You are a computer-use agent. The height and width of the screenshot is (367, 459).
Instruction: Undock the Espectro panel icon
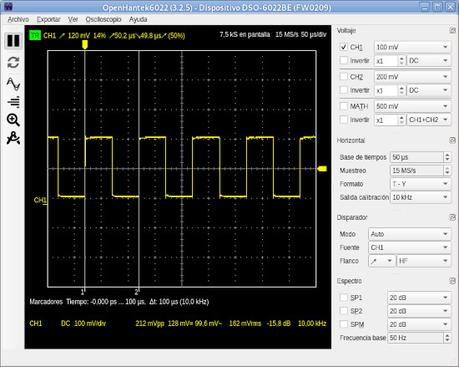(452, 281)
